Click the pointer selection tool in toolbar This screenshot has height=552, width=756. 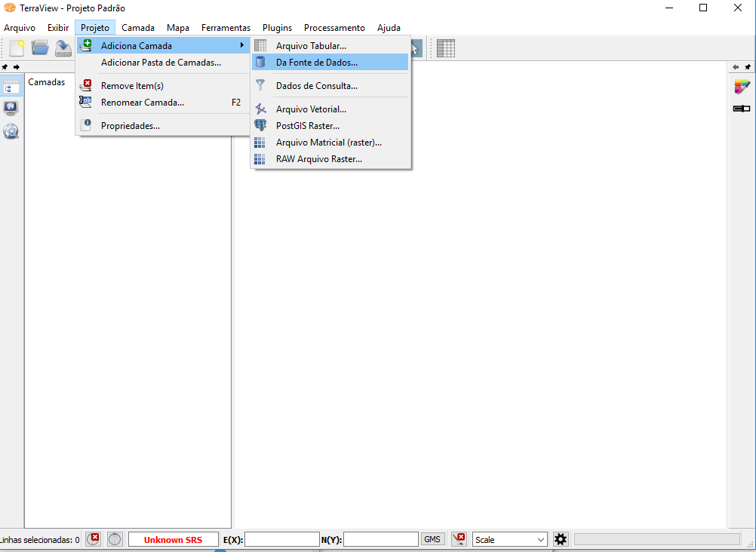[x=416, y=48]
